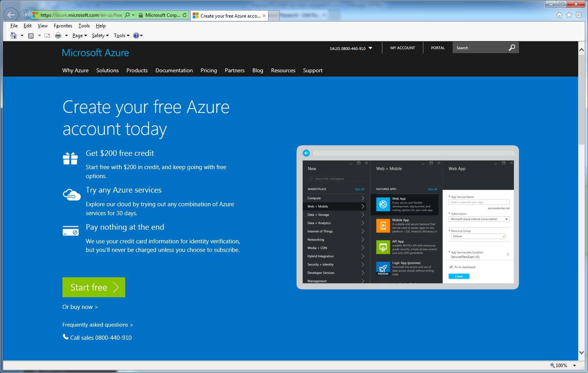Click the address bar URL field
Image resolution: width=588 pixels, height=373 pixels.
click(81, 15)
